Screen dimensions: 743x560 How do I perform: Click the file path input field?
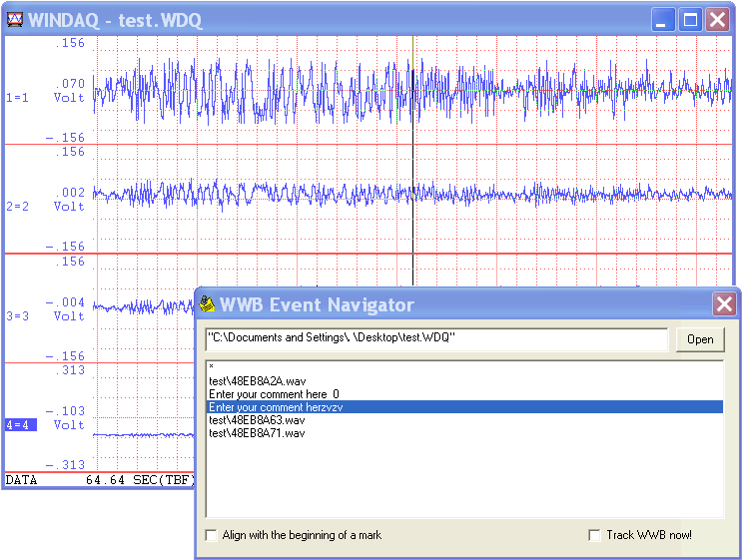tap(436, 339)
